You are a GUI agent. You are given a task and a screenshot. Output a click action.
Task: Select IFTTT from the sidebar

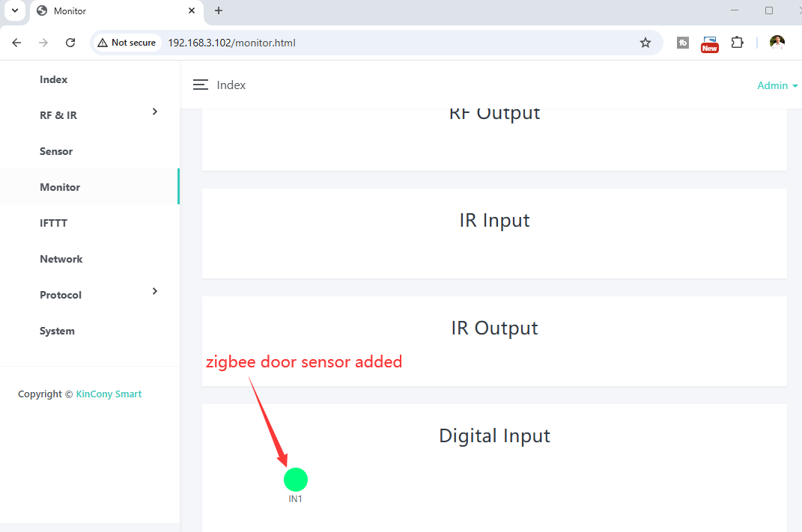click(x=54, y=223)
